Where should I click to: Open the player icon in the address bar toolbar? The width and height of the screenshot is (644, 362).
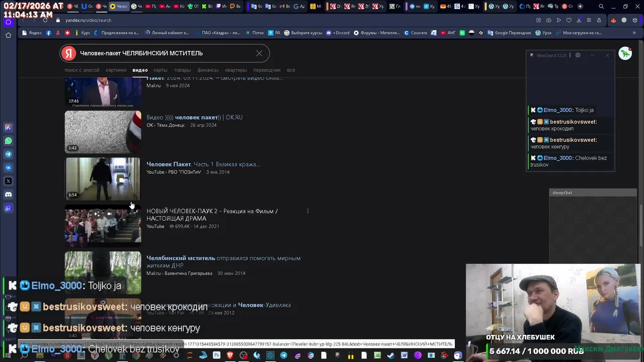coord(559,20)
